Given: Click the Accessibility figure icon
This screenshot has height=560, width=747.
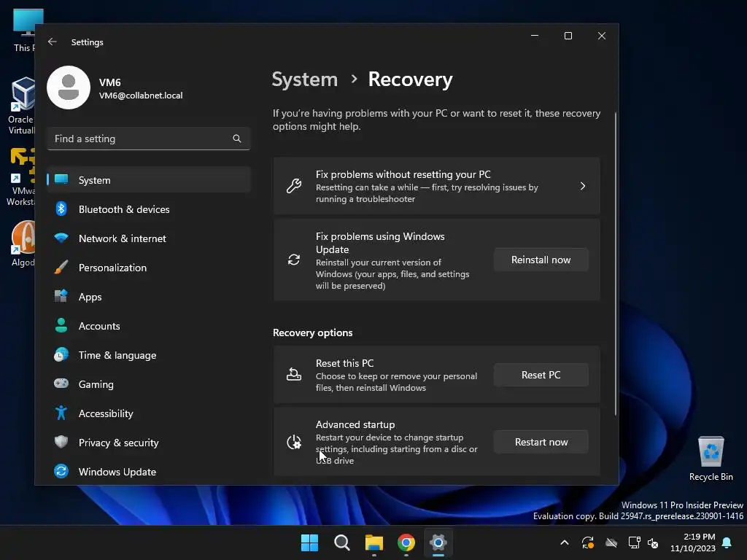Looking at the screenshot, I should click(x=61, y=413).
